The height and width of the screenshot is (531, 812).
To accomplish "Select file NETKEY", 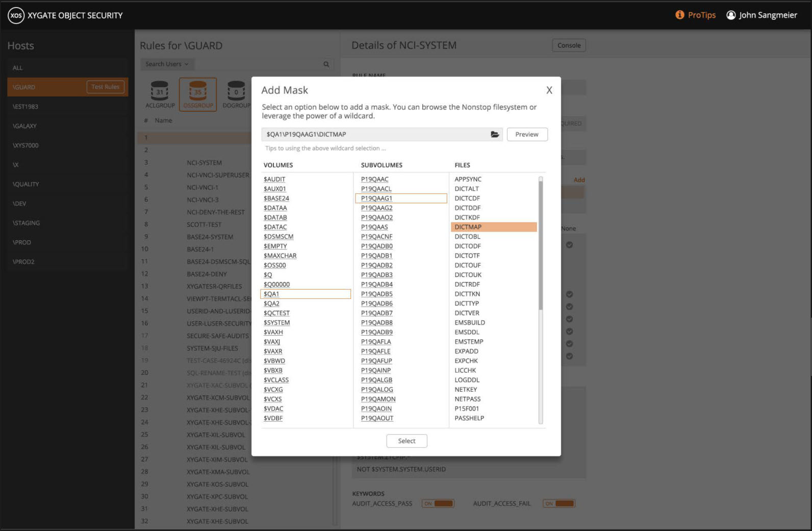I will [x=466, y=390].
